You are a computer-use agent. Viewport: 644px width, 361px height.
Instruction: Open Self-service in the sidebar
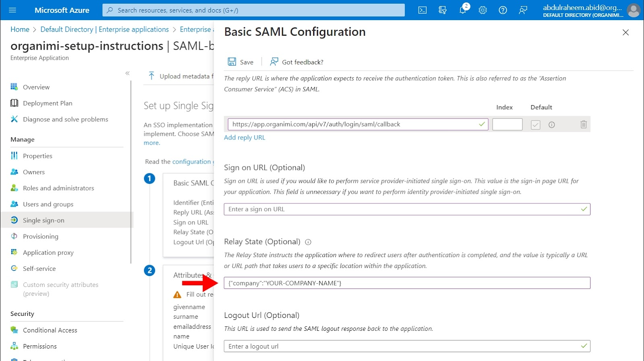(x=39, y=269)
